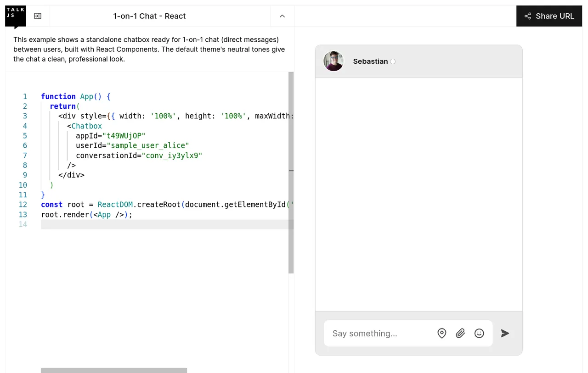Click line number 5 in the editor
This screenshot has width=588, height=373.
click(25, 135)
